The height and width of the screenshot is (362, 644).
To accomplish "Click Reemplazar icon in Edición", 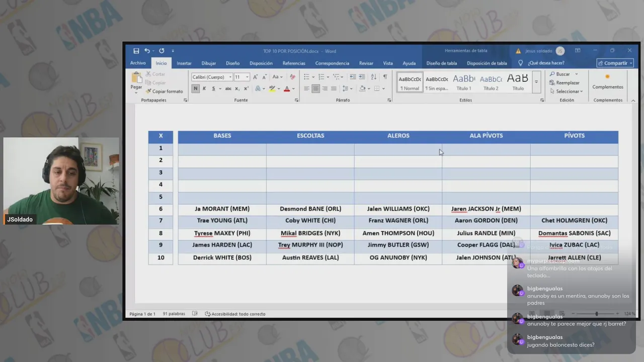I will (x=552, y=82).
